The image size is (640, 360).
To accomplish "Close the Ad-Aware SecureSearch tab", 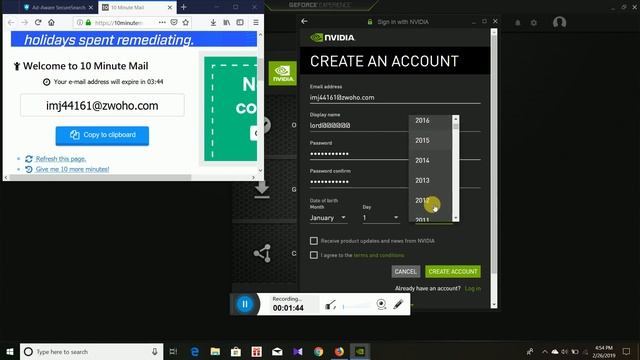I will [91, 7].
